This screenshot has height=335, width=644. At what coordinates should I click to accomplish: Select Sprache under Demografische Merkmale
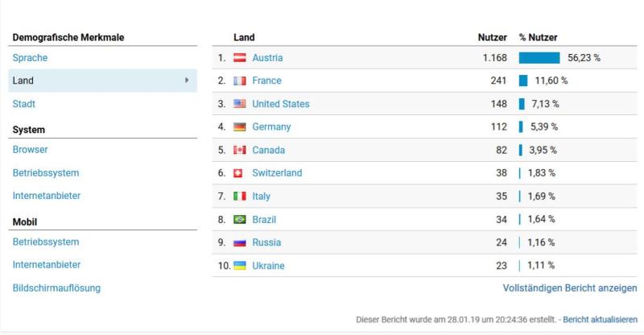pos(30,57)
